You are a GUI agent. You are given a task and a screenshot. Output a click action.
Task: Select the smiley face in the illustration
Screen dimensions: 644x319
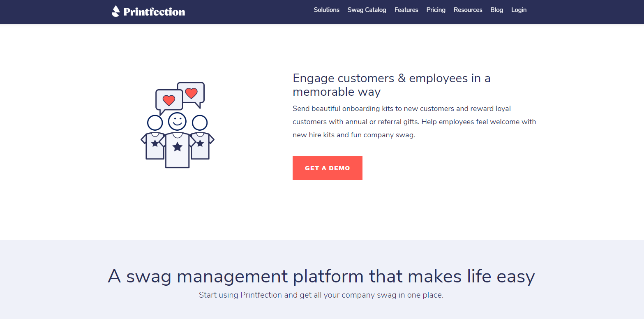177,121
